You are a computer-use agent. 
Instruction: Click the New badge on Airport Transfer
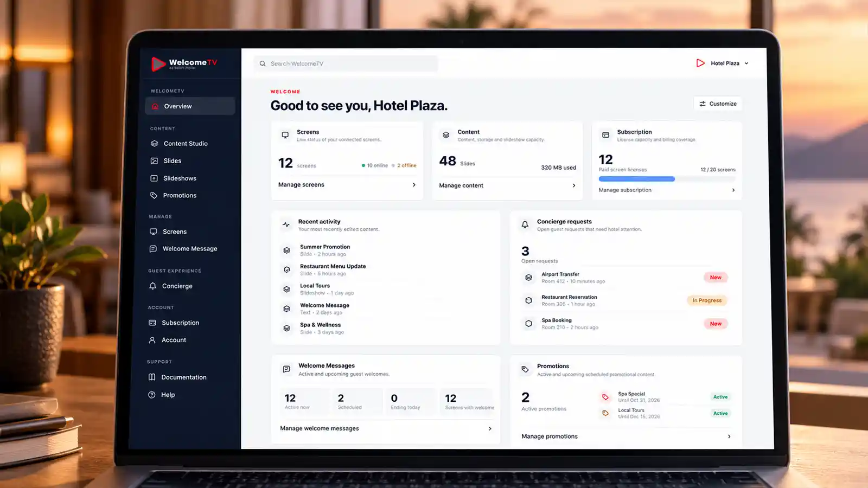pyautogui.click(x=716, y=278)
